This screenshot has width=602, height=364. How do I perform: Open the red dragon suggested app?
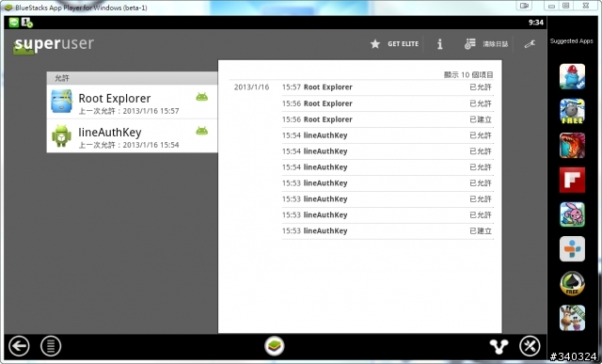point(572,145)
